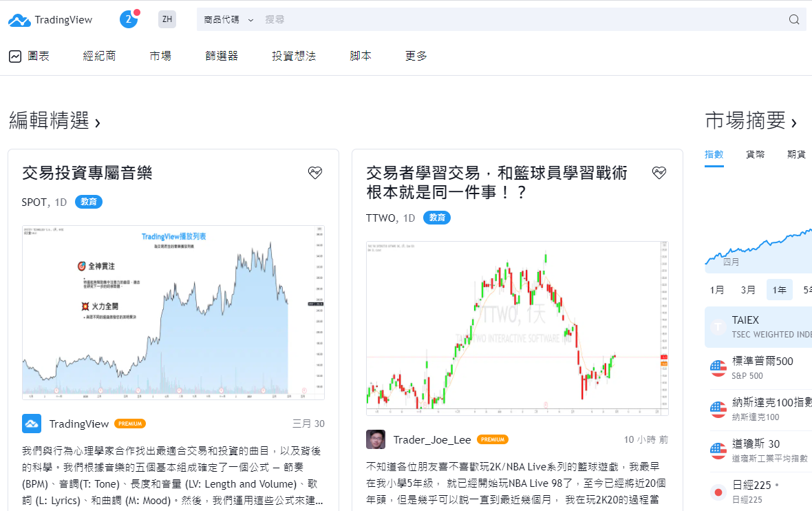Click the market summary mini chart
The height and width of the screenshot is (511, 812).
pos(758,250)
